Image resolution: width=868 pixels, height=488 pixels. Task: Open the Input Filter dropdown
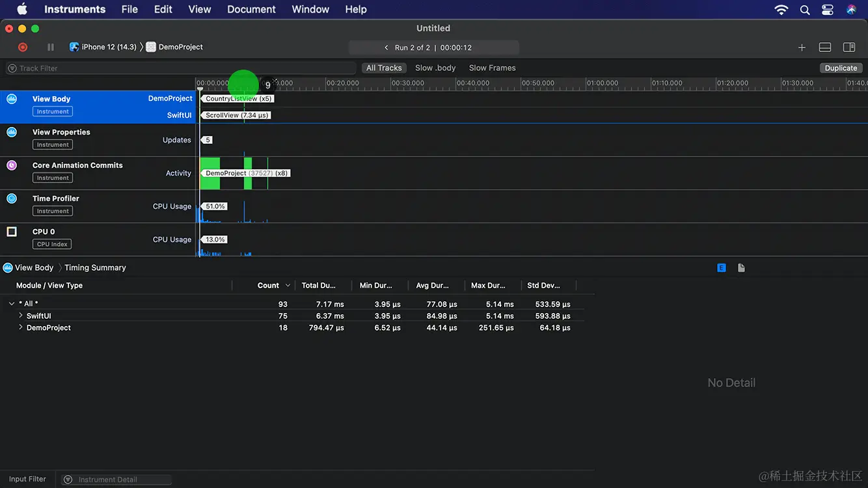click(x=27, y=479)
